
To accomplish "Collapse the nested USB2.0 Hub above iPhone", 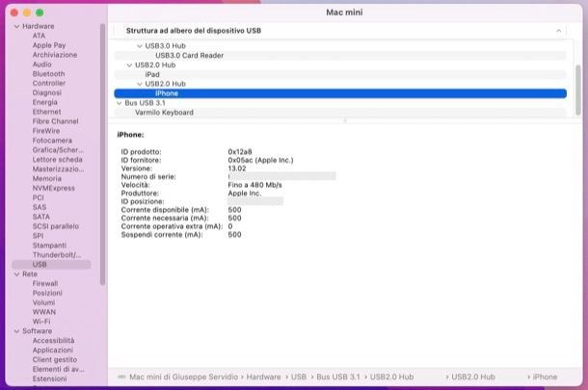I will 140,84.
